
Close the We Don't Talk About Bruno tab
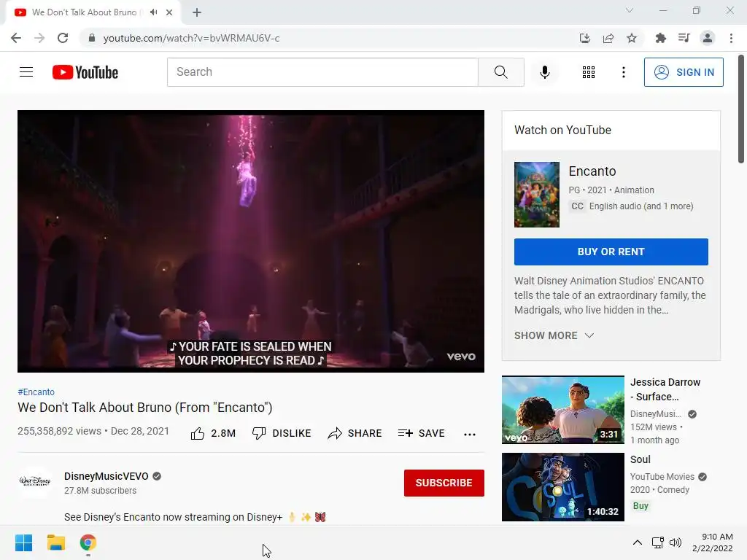click(169, 12)
